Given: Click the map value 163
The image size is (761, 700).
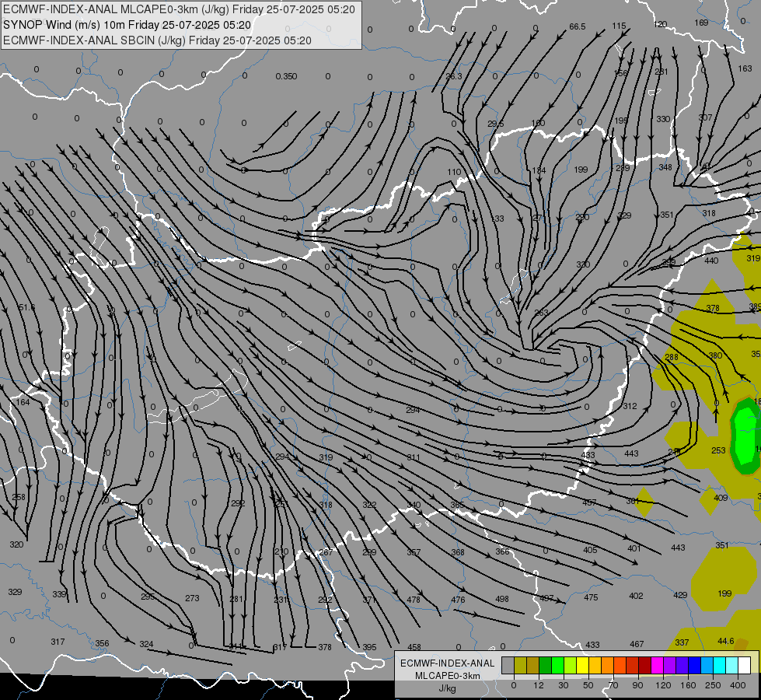Looking at the screenshot, I should pos(745,68).
